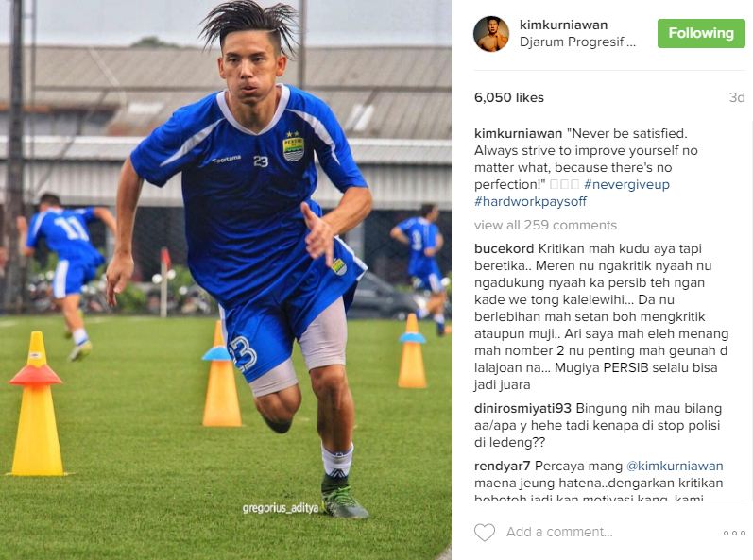Open dinirosmiyati93's commenter profile

click(x=522, y=408)
